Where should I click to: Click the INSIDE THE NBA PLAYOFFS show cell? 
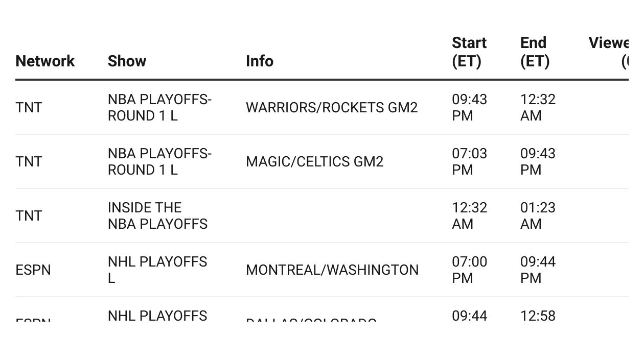tap(158, 216)
